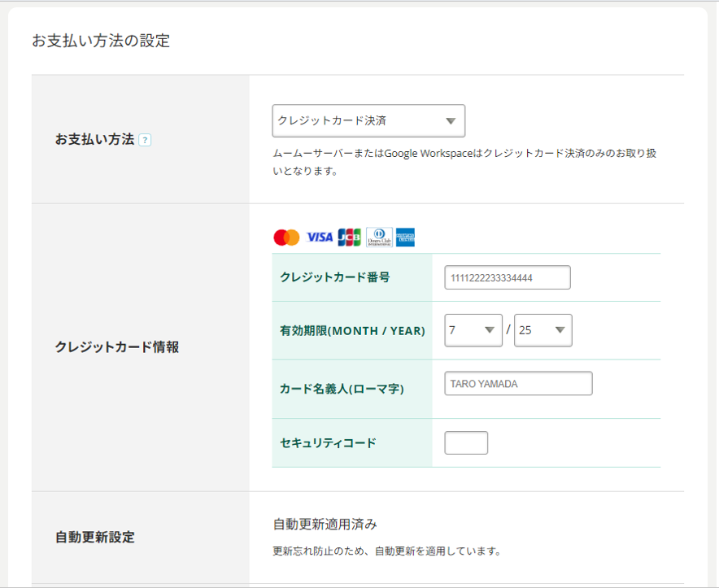Click the お支払い方法の設定 page heading
The width and height of the screenshot is (719, 588).
[x=101, y=41]
